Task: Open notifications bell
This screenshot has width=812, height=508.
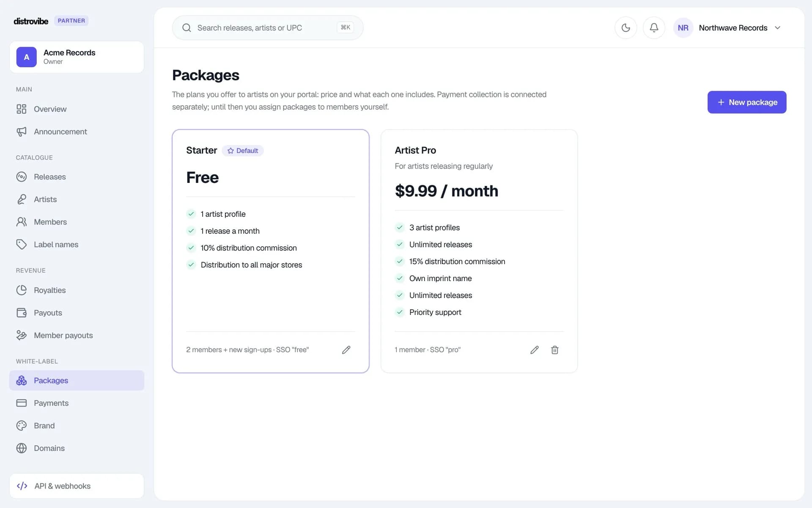Action: [x=654, y=28]
